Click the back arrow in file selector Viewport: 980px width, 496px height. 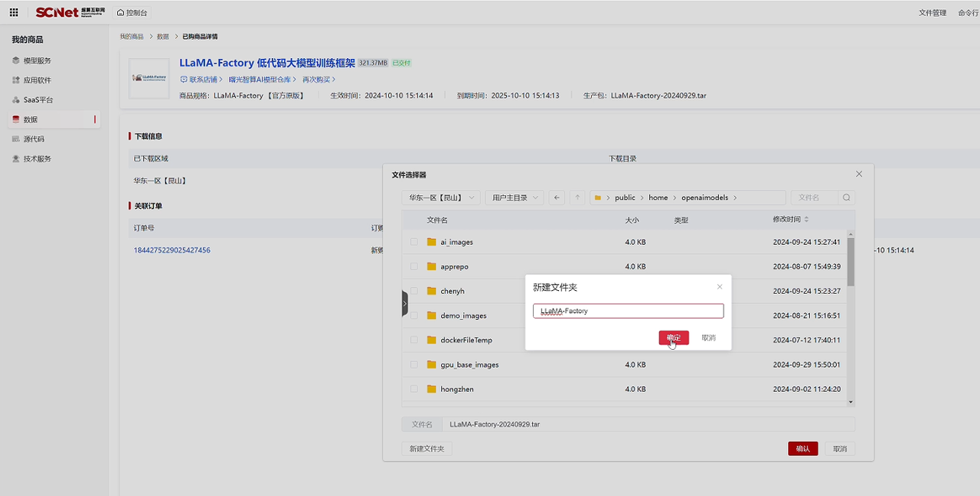click(x=557, y=197)
